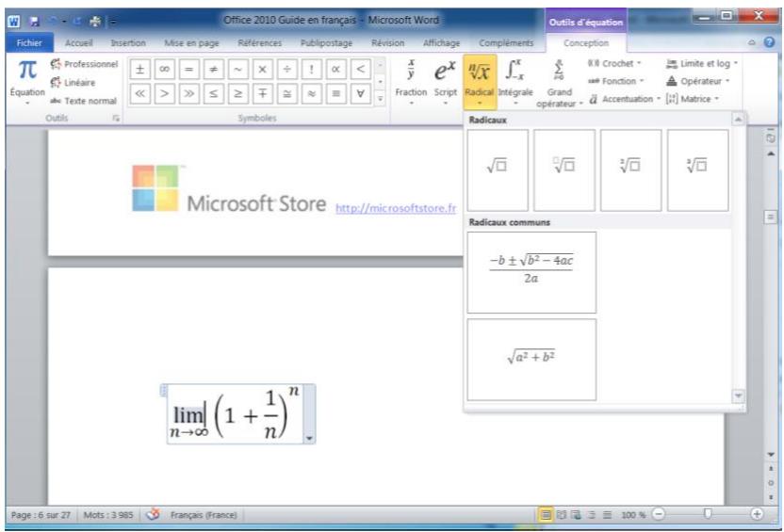Insert radical with empty degree placeholder
The width and height of the screenshot is (784, 532).
click(564, 170)
